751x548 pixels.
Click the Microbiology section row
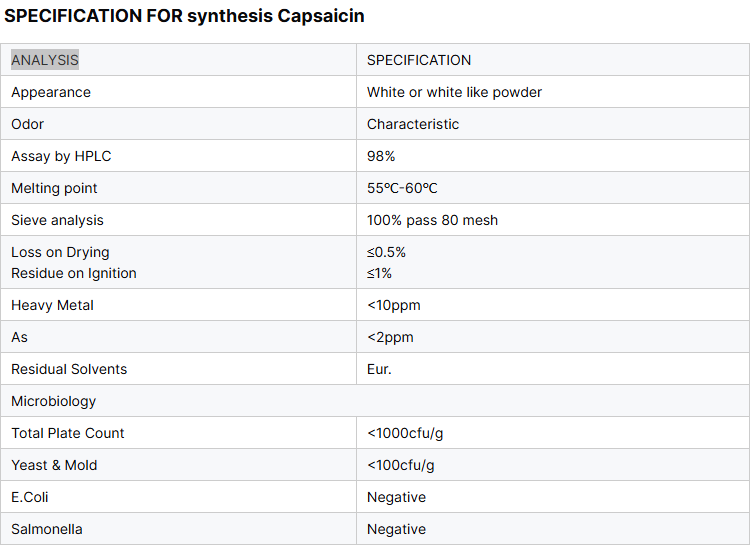pos(54,401)
